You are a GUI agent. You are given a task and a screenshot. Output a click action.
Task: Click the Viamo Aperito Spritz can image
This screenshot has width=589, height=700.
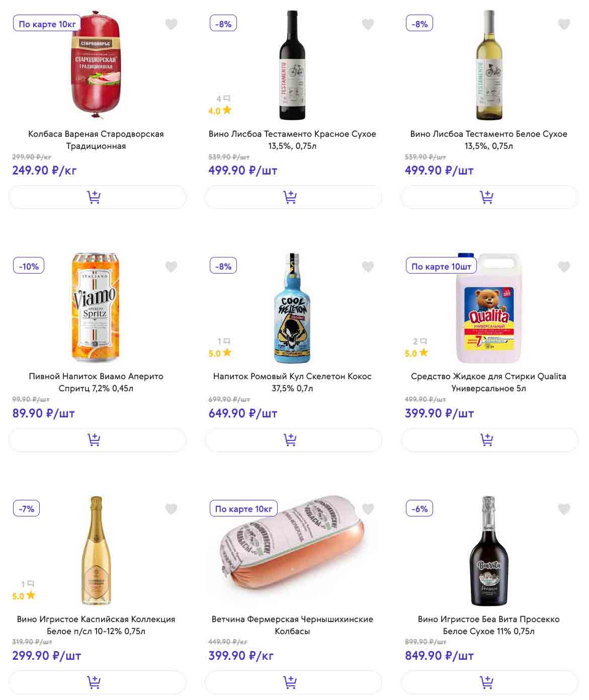96,307
